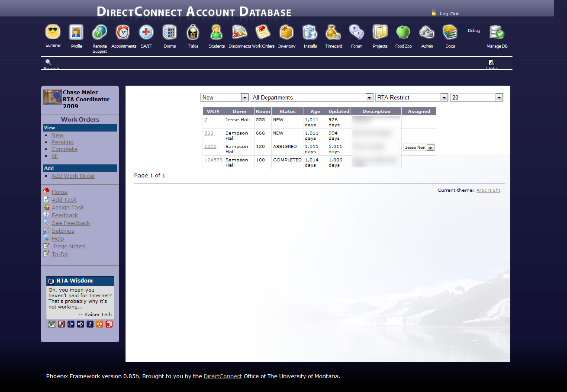Open Feedback in the sidebar
The height and width of the screenshot is (392, 567).
coord(65,215)
